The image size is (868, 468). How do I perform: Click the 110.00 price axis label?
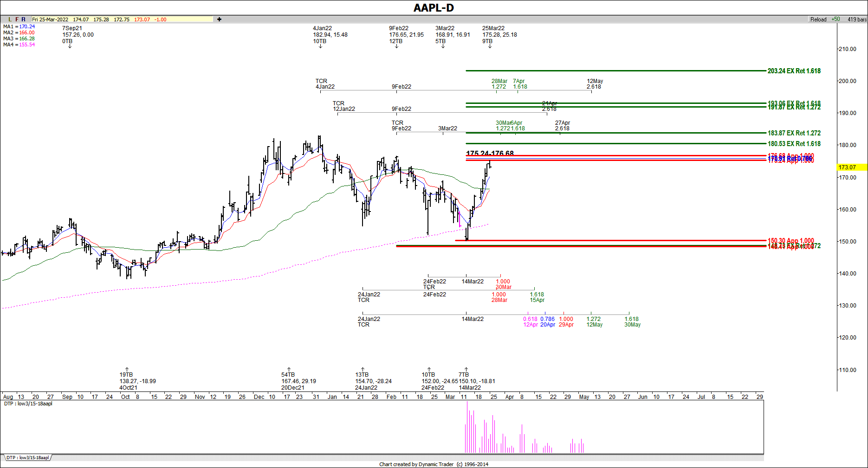(847, 370)
